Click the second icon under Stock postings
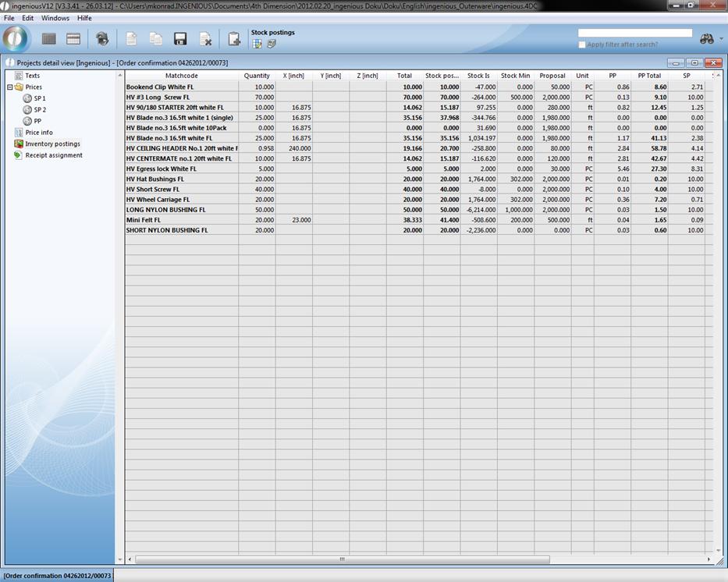Image resolution: width=728 pixels, height=582 pixels. (272, 44)
